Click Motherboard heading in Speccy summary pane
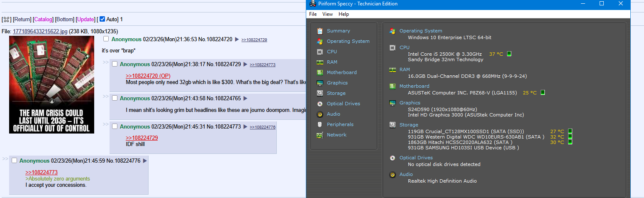Viewport: 644px width, 198px height. point(415,86)
